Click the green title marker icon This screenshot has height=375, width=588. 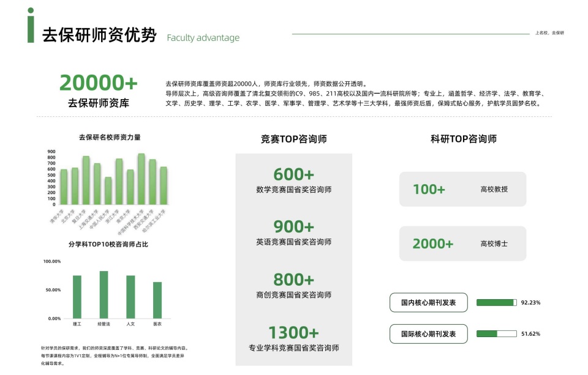tap(31, 26)
